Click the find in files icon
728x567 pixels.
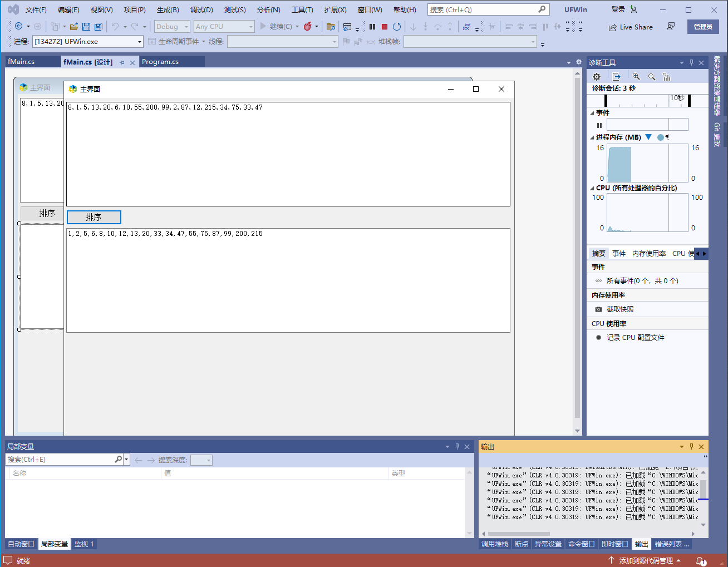[x=331, y=27]
